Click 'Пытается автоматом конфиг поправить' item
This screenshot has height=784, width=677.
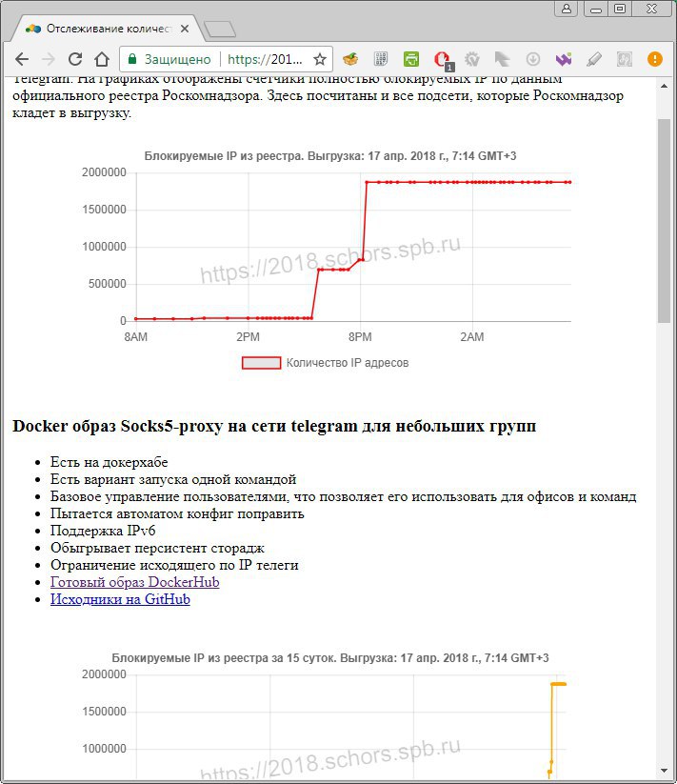(177, 513)
